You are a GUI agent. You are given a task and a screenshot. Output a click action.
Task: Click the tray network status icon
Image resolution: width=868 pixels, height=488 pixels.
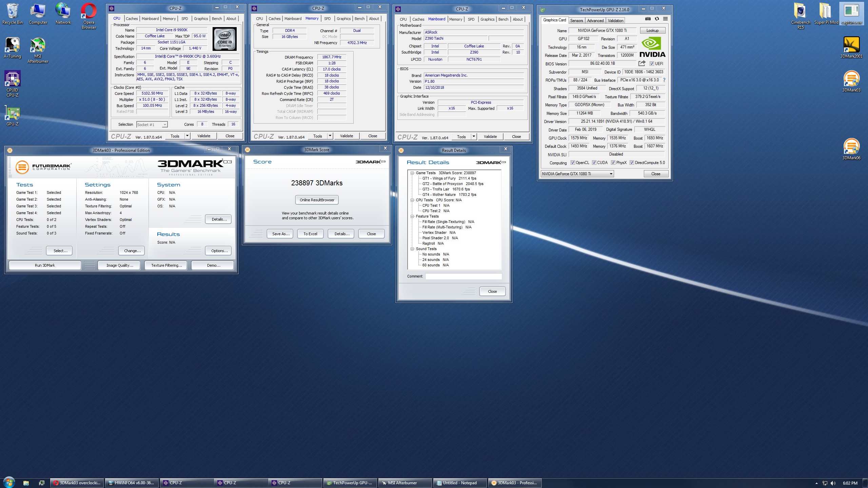pos(825,483)
